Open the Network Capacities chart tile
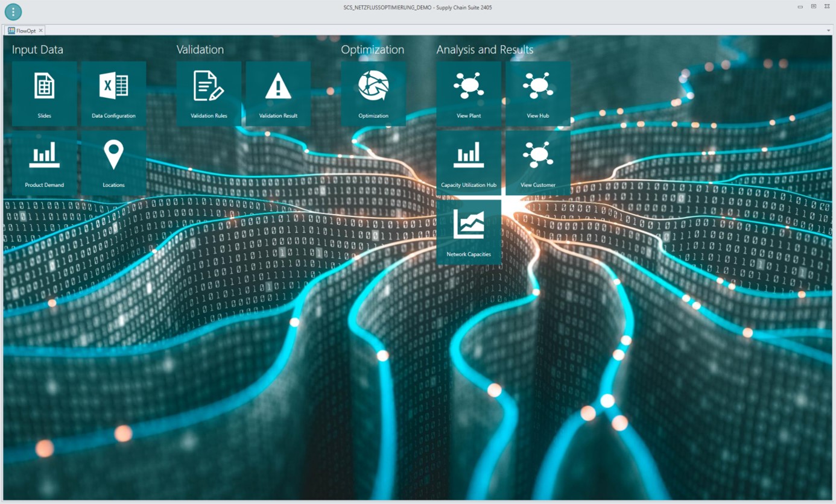This screenshot has height=504, width=836. [469, 232]
